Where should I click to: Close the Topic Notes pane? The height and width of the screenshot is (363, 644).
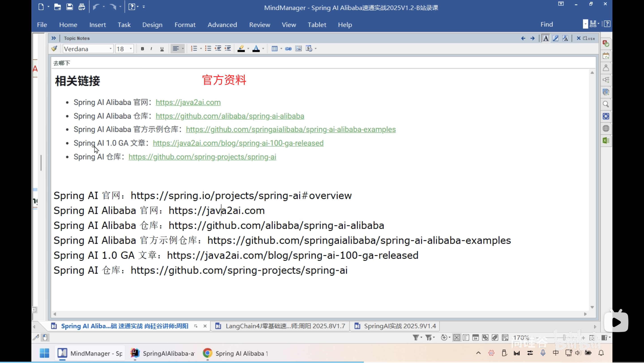tap(586, 38)
